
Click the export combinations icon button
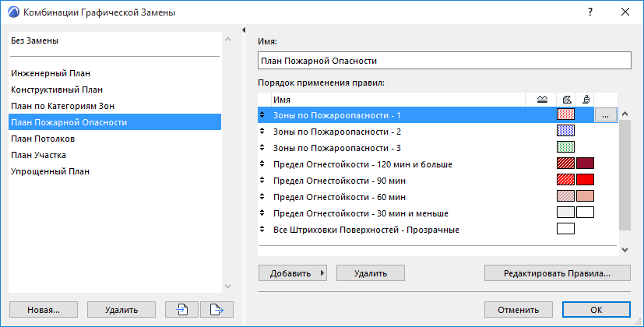point(216,309)
